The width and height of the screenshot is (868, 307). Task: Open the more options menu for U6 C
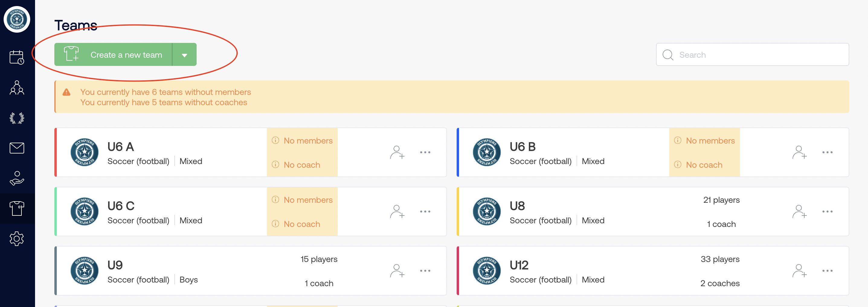425,212
